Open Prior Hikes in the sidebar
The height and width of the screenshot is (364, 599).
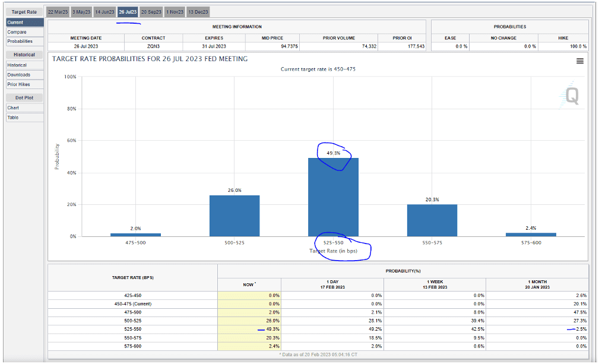[x=24, y=84]
